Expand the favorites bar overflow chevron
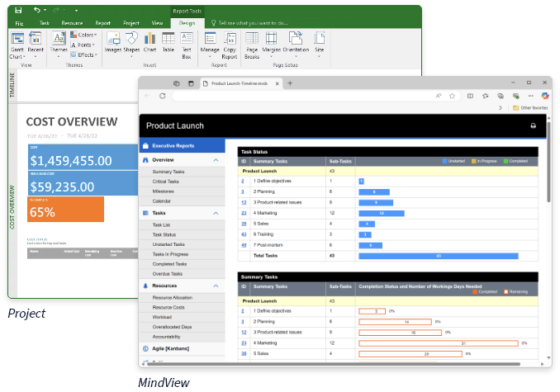 coord(501,108)
